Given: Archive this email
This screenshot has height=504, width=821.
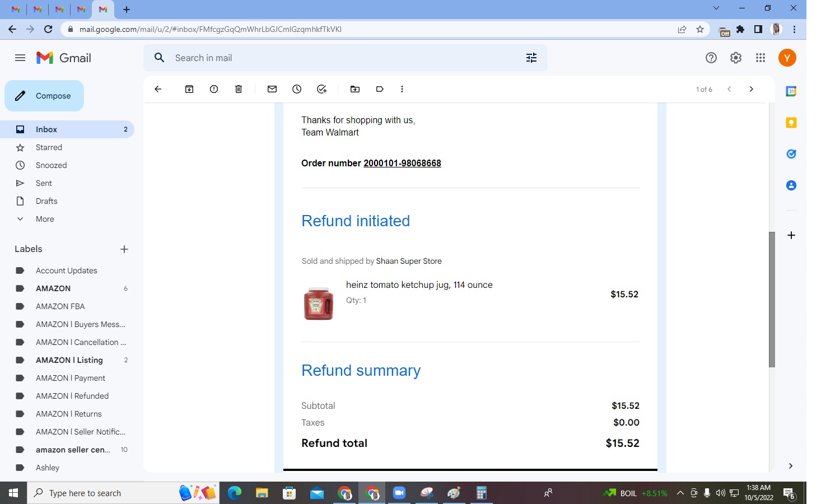Looking at the screenshot, I should point(189,89).
